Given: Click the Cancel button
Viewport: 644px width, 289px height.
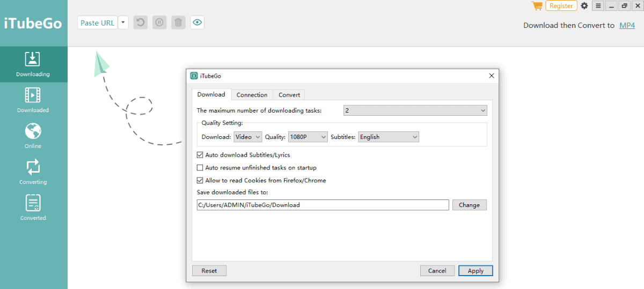Looking at the screenshot, I should click(x=437, y=271).
